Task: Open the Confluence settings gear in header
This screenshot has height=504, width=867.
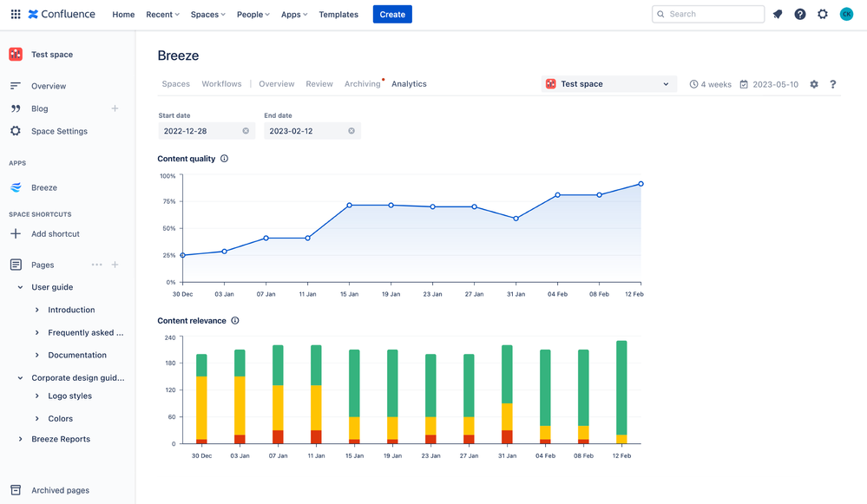Action: (823, 15)
